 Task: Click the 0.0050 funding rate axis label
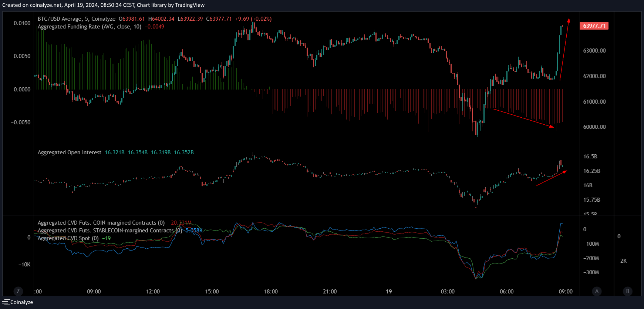22,56
